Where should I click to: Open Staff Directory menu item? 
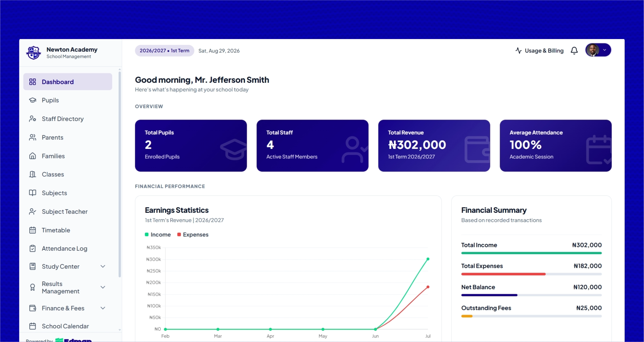68,119
